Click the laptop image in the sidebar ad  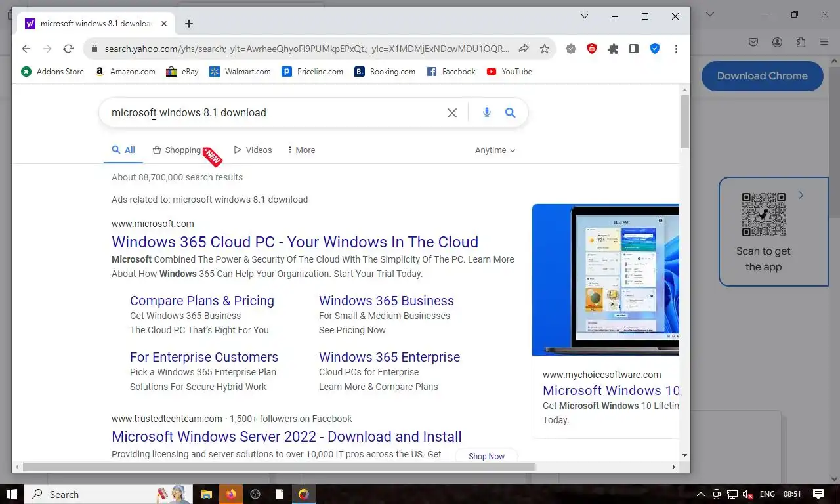click(606, 280)
